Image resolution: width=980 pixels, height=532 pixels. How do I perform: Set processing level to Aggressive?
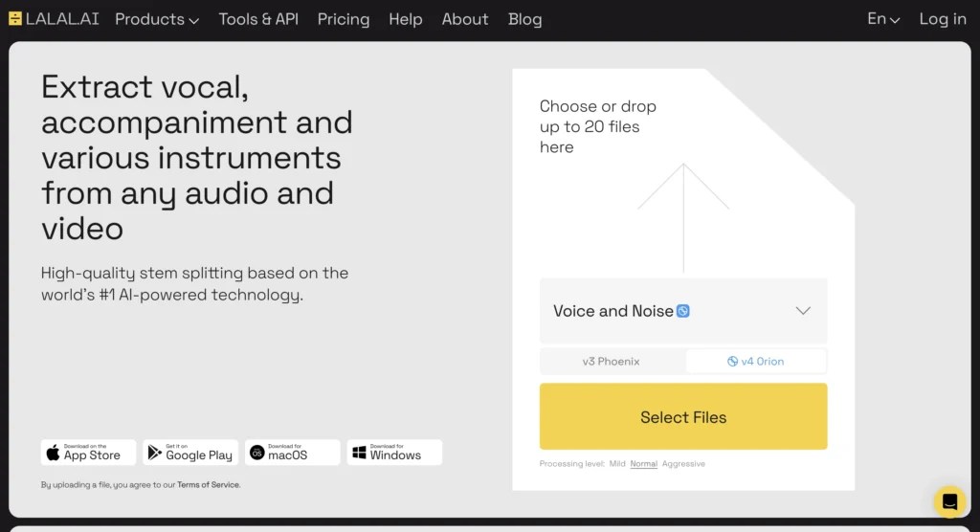[x=683, y=464]
